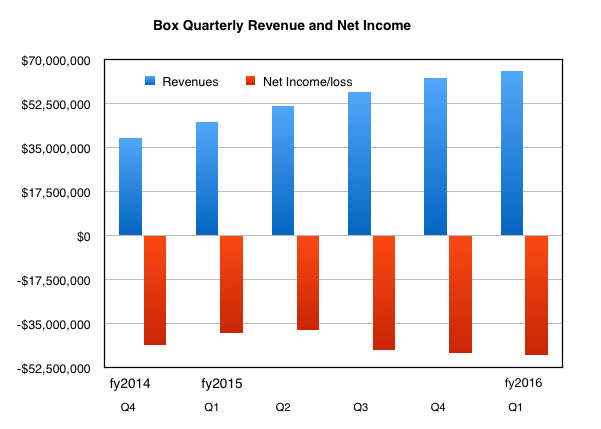Viewport: 601px width, 429px height.
Task: Select the fy2015 Q1 blue revenue bar
Action: click(x=207, y=179)
